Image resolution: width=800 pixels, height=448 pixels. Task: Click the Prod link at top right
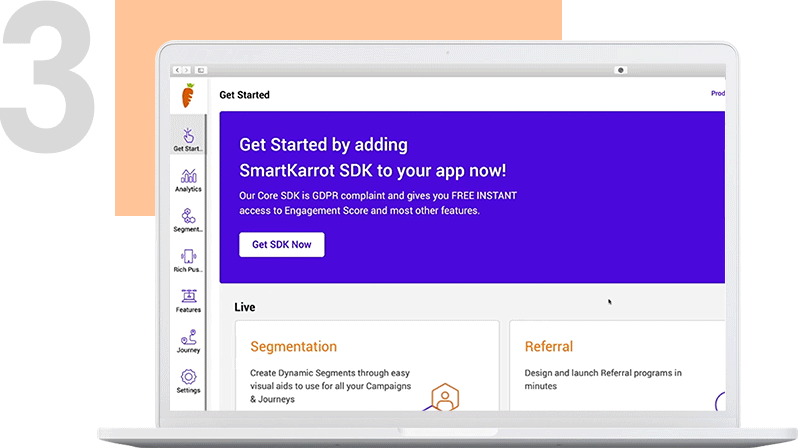[718, 93]
